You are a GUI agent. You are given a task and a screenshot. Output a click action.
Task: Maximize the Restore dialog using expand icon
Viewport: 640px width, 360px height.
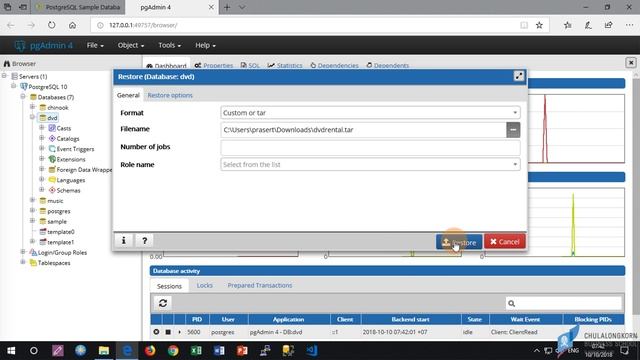pyautogui.click(x=518, y=76)
